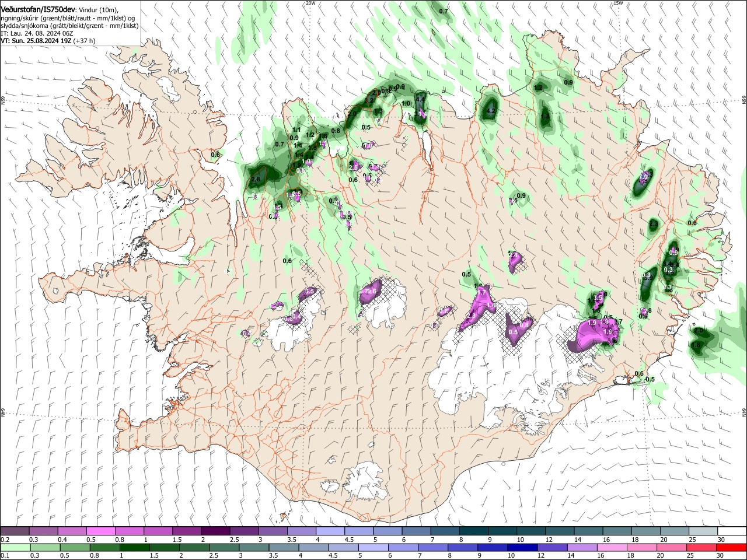The image size is (747, 560).
Task: Click the 'IT: Lau. 24. 08. 2024 06Z' line
Action: click(36, 34)
